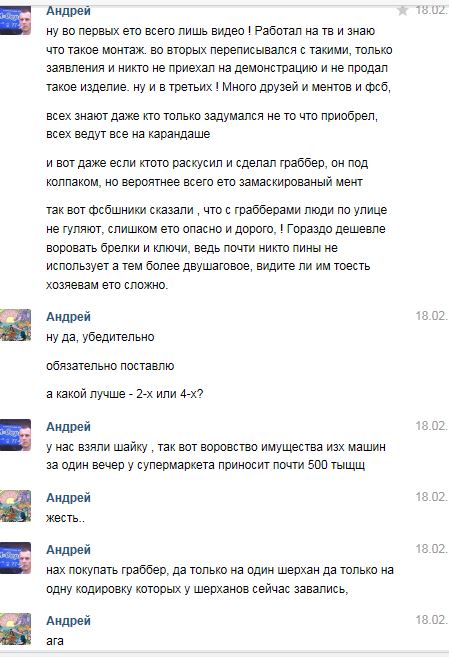Viewport: 449px width, 657px height.
Task: Open avatar beside 'ну во первых' message
Action: [x=15, y=20]
